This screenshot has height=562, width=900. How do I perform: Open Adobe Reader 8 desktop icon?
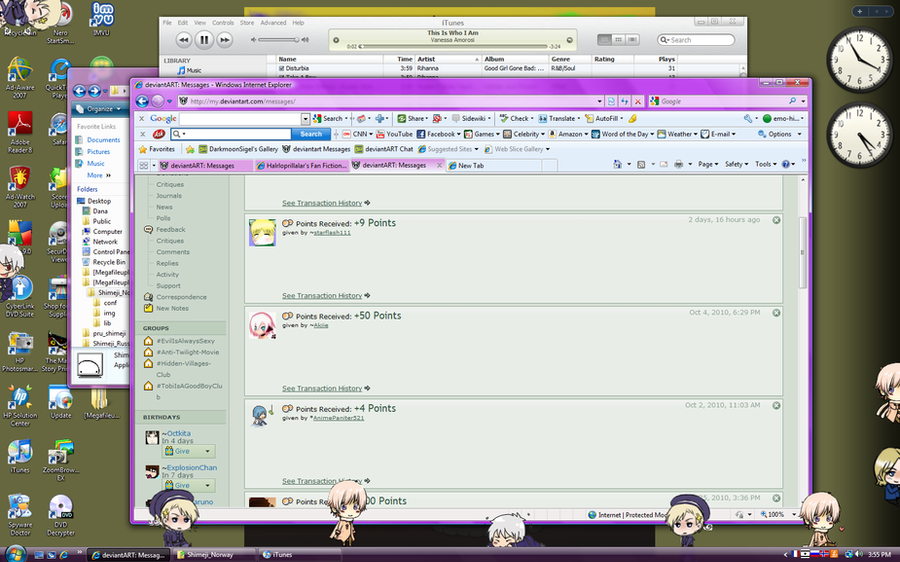pyautogui.click(x=20, y=133)
